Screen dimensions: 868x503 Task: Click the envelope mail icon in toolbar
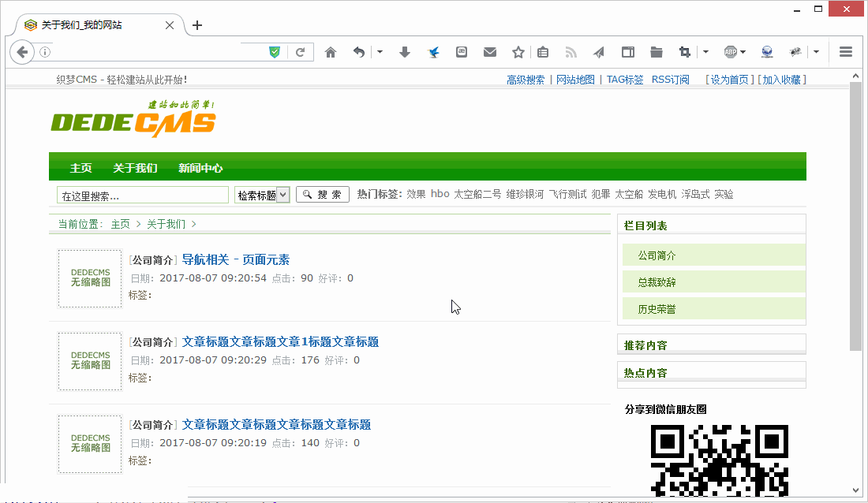pyautogui.click(x=490, y=52)
